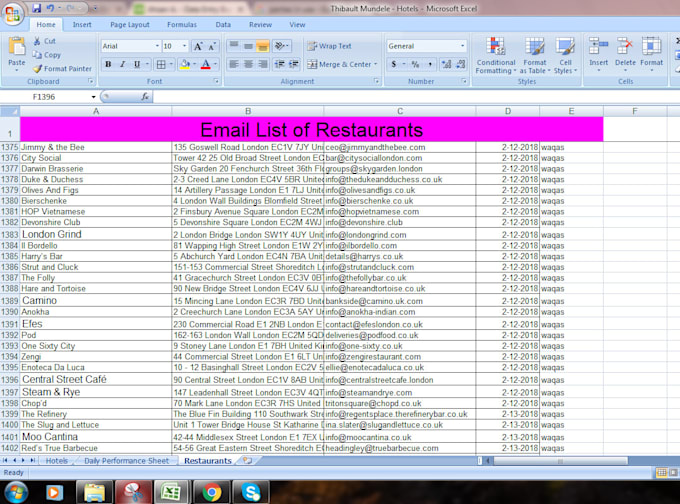Increase the cell indent
The image size is (680, 504).
[294, 64]
